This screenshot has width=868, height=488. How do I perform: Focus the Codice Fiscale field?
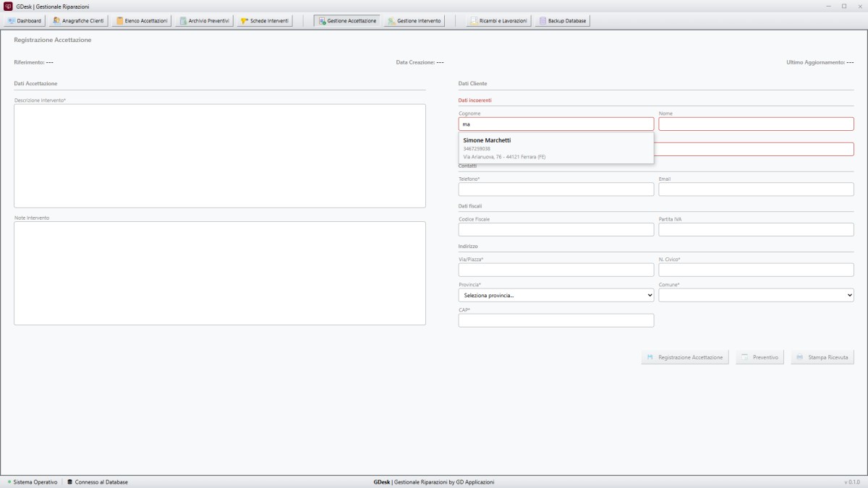556,230
